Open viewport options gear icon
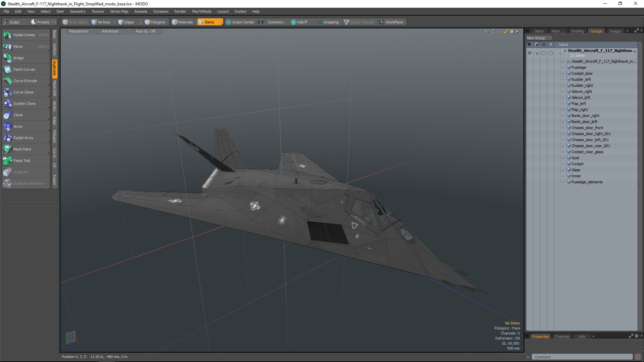 tap(512, 32)
